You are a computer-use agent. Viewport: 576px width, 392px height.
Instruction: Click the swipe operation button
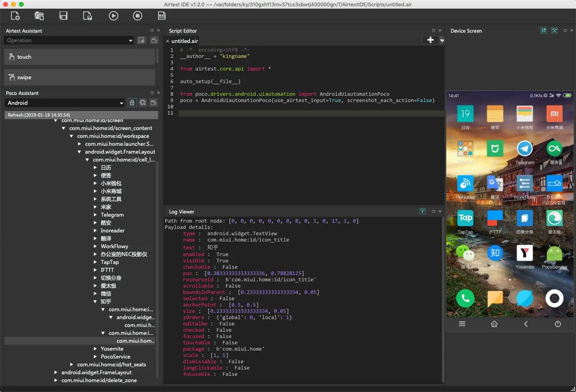pyautogui.click(x=79, y=77)
